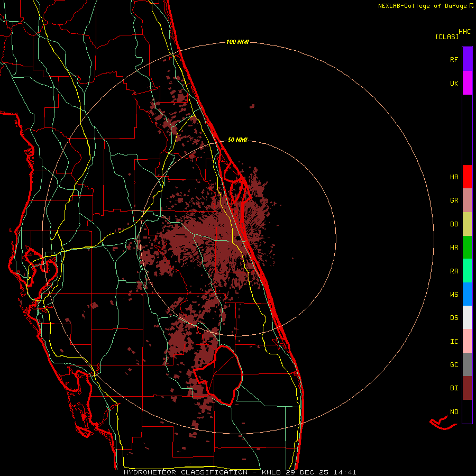
Task: Click the UK legend label
Action: tap(454, 84)
